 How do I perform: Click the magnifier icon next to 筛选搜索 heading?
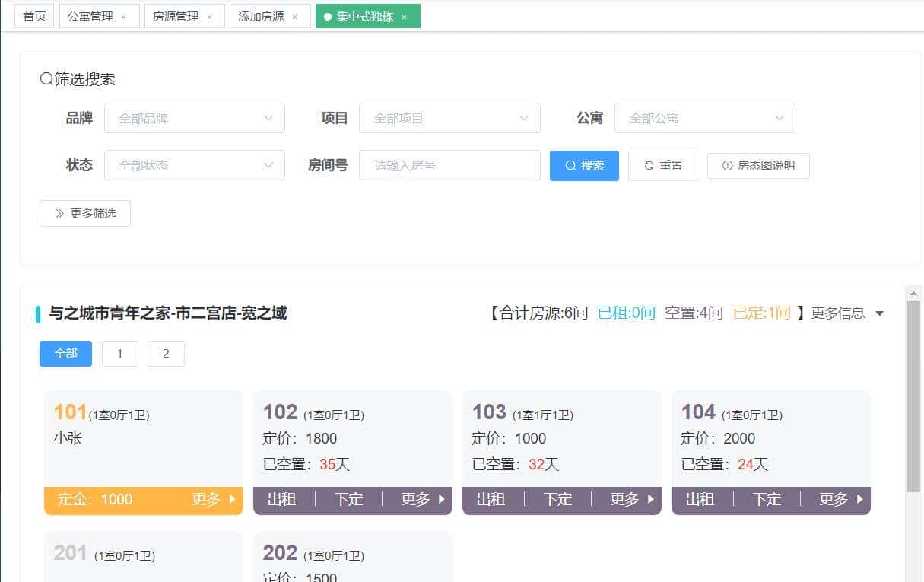click(x=46, y=78)
